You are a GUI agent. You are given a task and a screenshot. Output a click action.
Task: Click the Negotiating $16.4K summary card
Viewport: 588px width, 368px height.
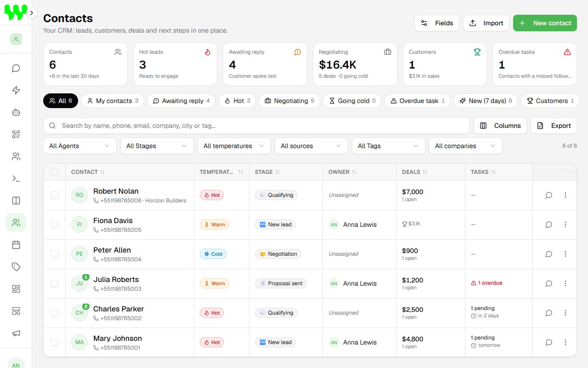tap(355, 64)
